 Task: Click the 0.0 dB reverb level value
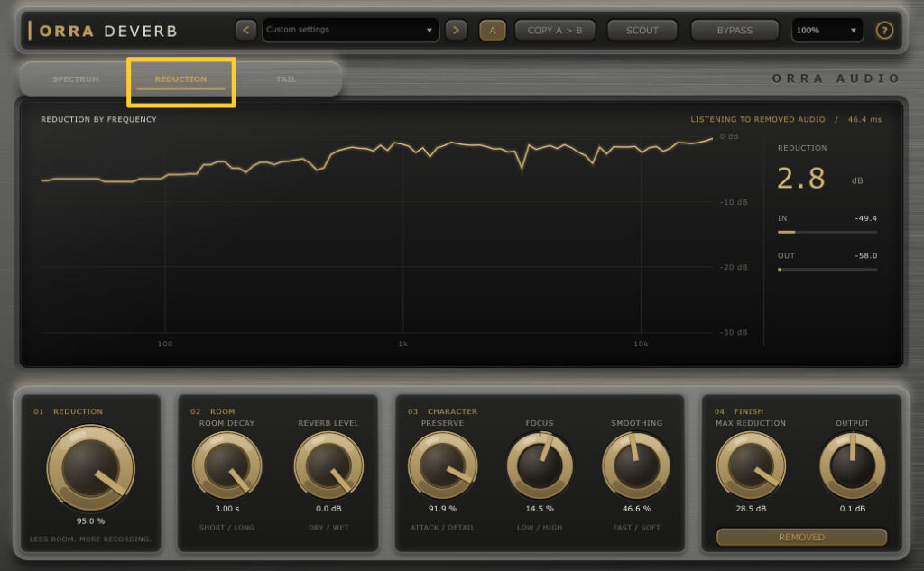tap(328, 509)
